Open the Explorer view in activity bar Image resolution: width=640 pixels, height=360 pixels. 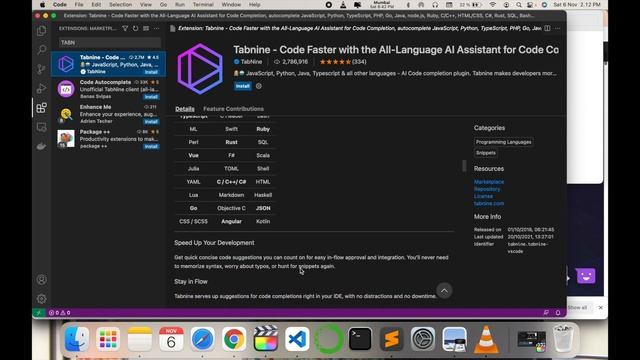pyautogui.click(x=41, y=31)
